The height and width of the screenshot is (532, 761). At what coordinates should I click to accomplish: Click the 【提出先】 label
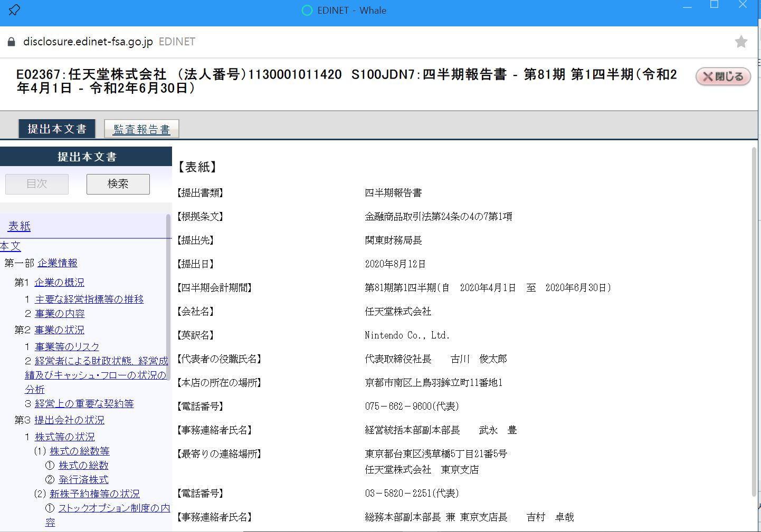pos(195,240)
